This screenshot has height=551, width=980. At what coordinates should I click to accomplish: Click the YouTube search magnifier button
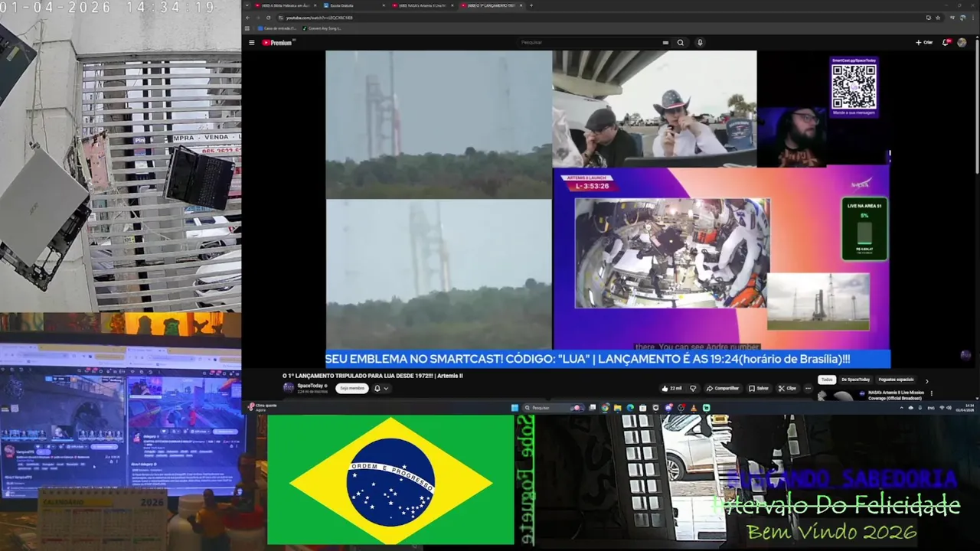[680, 43]
